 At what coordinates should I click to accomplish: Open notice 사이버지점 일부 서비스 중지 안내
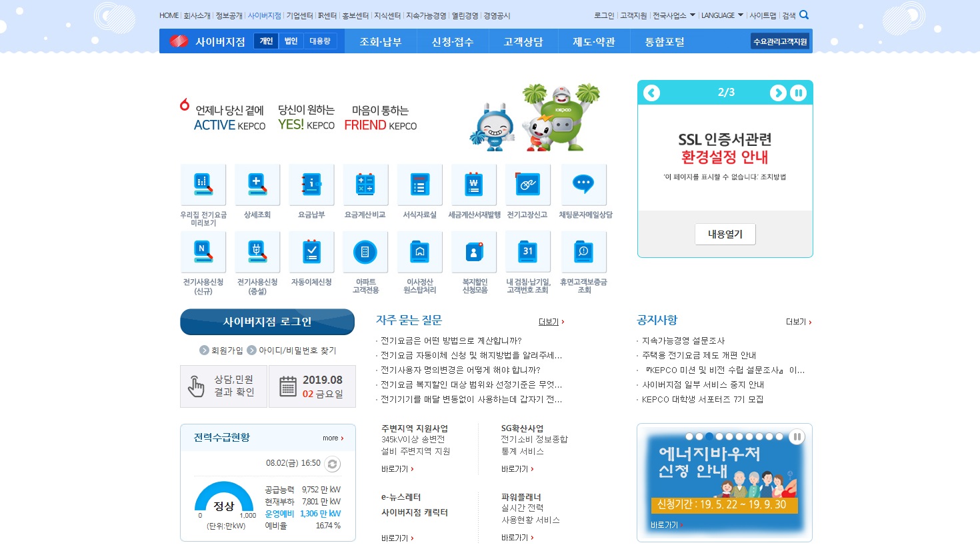[x=703, y=384]
